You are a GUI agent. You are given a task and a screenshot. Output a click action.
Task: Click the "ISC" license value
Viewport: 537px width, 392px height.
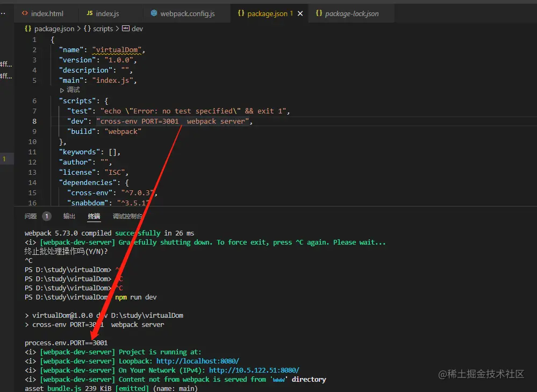(114, 173)
